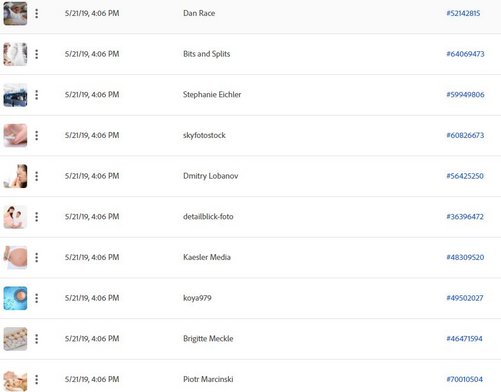
Task: Open the kebab menu next to koya979
Action: 37,298
